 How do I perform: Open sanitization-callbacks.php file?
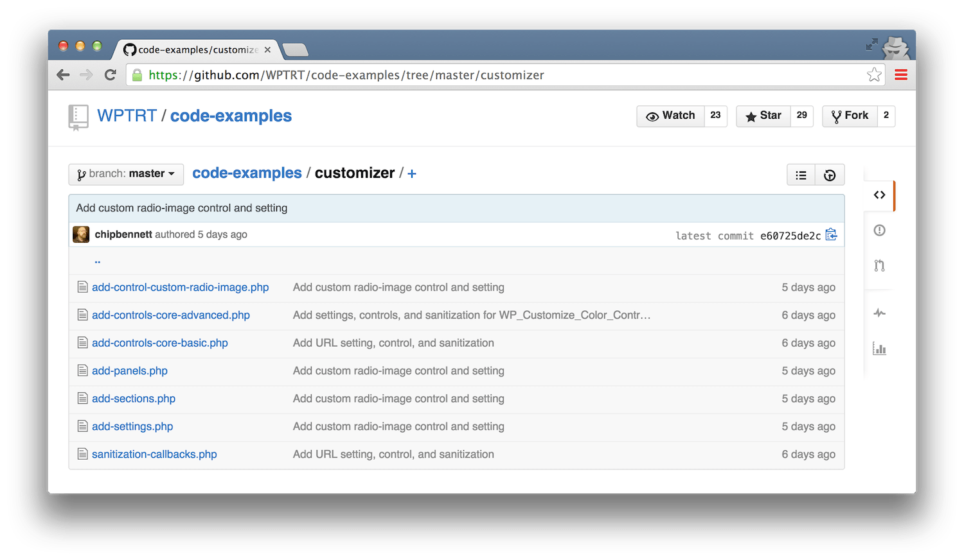(x=154, y=454)
